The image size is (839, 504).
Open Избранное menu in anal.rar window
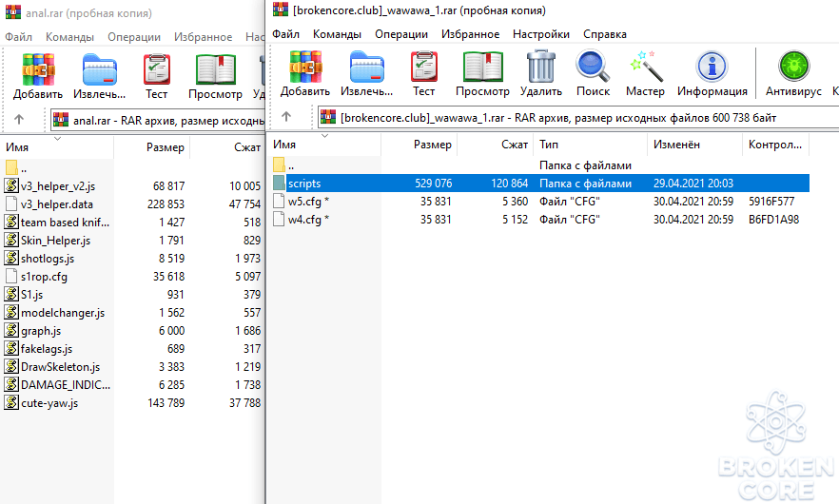tap(203, 37)
